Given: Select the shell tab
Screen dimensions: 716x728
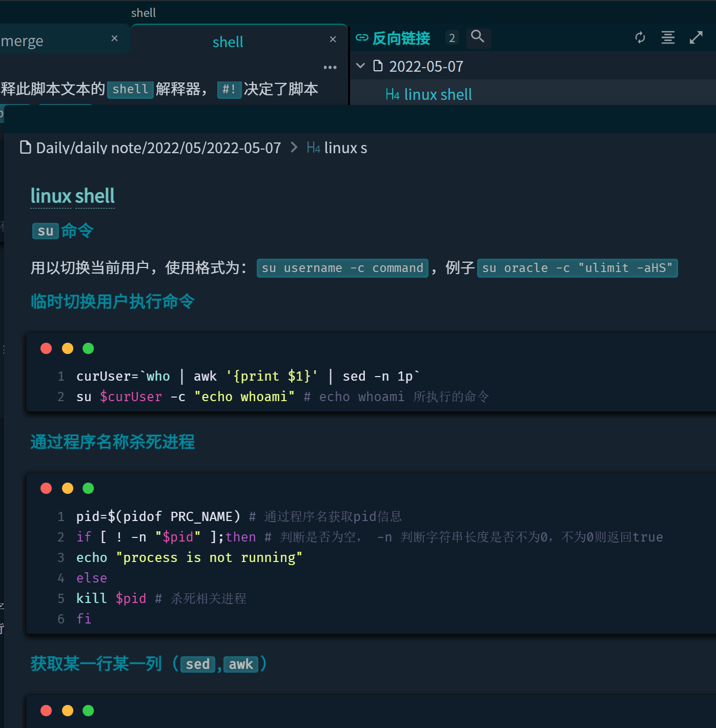Looking at the screenshot, I should (228, 42).
